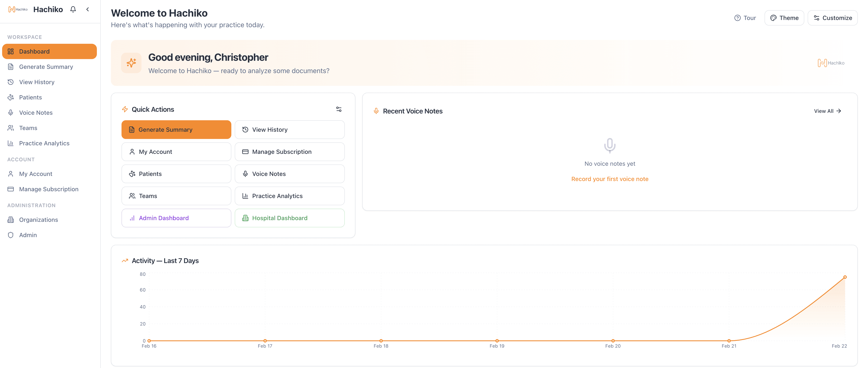
Task: Open Manage Subscription quick action card
Action: pyautogui.click(x=290, y=152)
